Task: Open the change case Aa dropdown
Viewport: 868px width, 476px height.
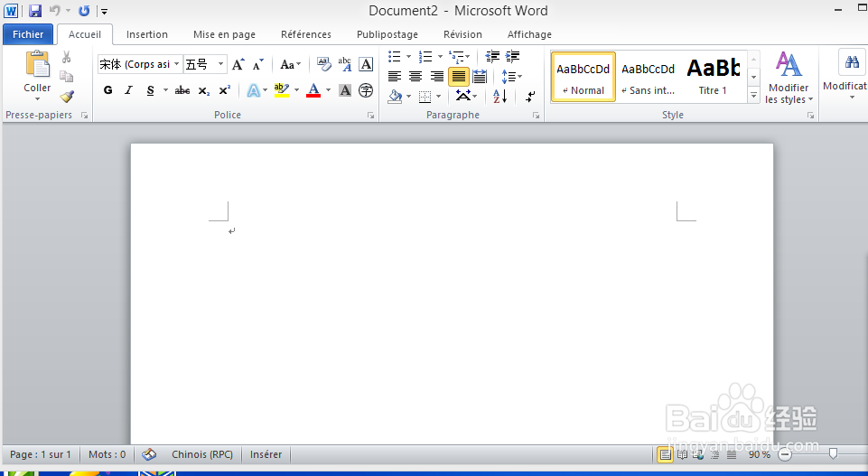Action: [x=290, y=65]
